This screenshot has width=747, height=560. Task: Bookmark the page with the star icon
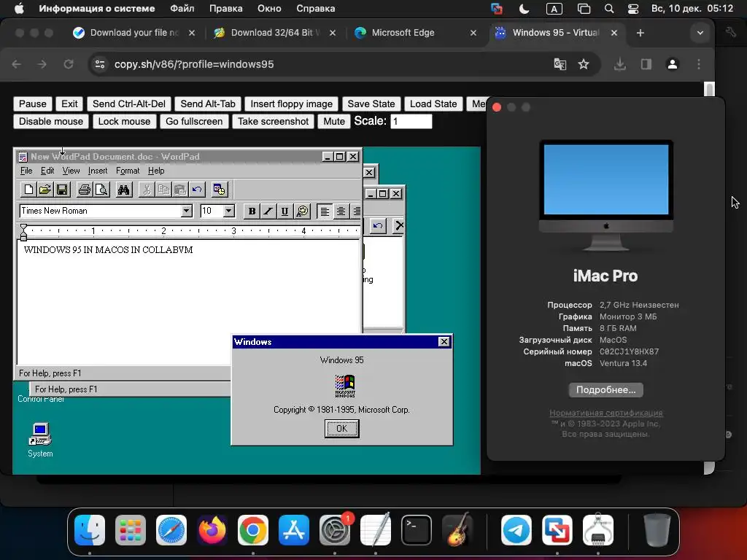tap(584, 64)
